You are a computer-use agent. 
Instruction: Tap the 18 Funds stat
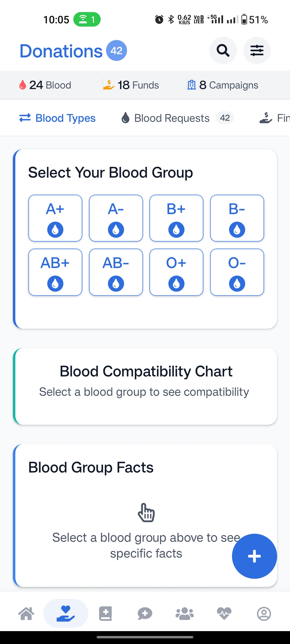[x=131, y=85]
